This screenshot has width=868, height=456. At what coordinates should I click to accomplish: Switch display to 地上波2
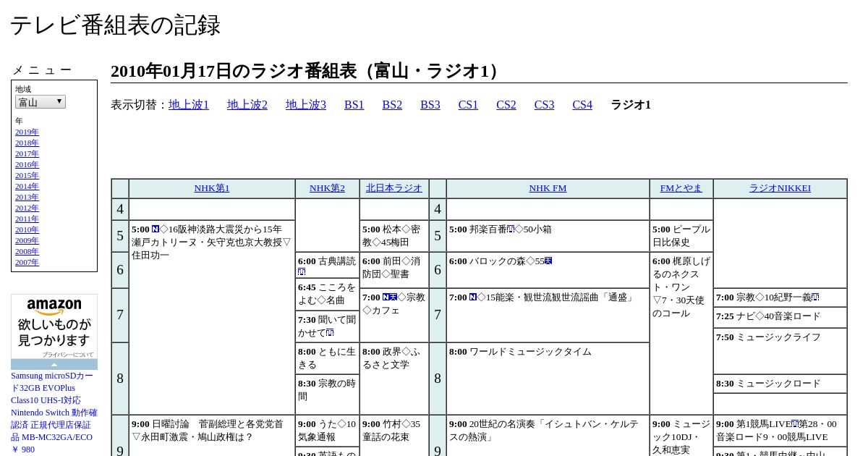pos(247,105)
